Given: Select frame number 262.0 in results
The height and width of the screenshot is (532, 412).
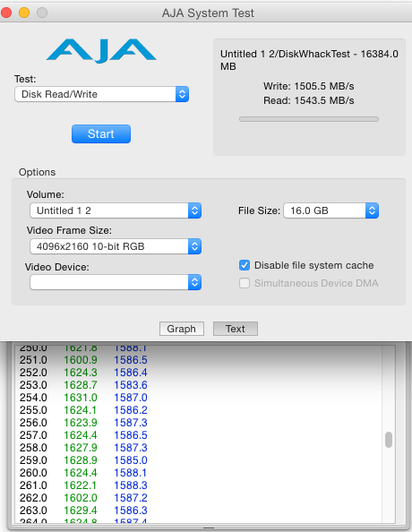Looking at the screenshot, I should coord(33,498).
